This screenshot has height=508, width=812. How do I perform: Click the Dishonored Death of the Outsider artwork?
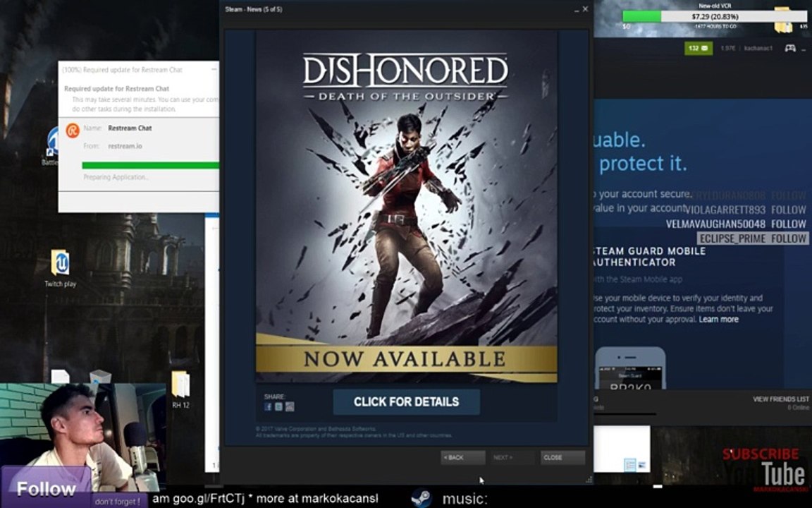pyautogui.click(x=407, y=206)
